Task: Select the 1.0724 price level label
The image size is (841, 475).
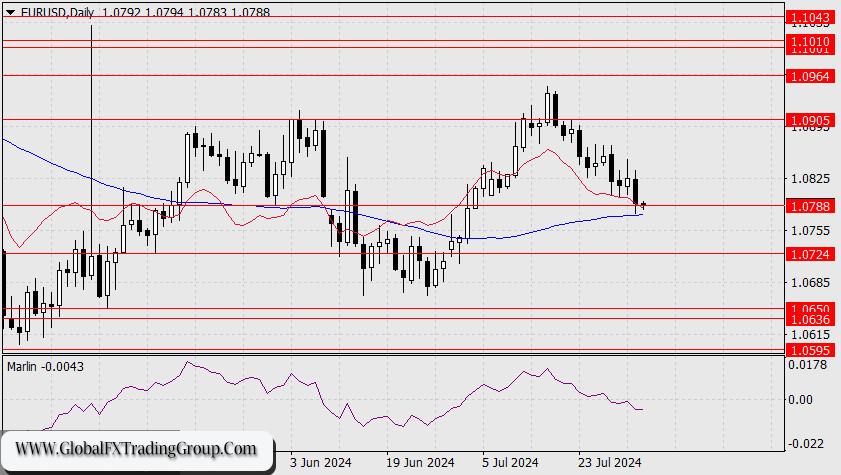Action: click(x=810, y=254)
